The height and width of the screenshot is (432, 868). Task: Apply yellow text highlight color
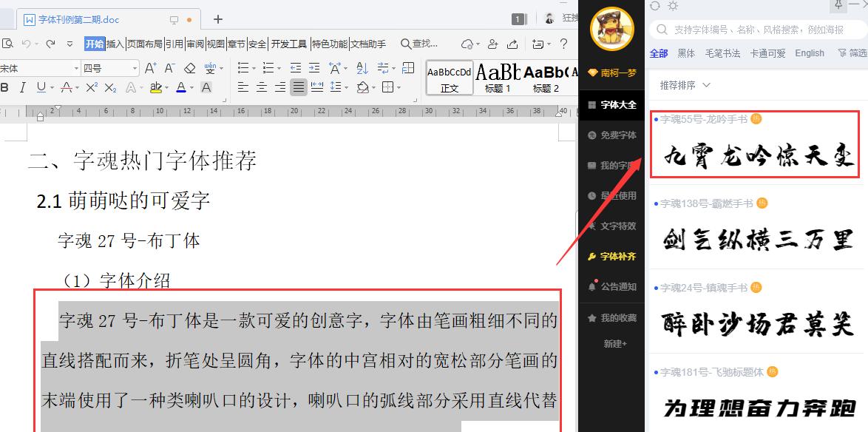click(x=155, y=87)
